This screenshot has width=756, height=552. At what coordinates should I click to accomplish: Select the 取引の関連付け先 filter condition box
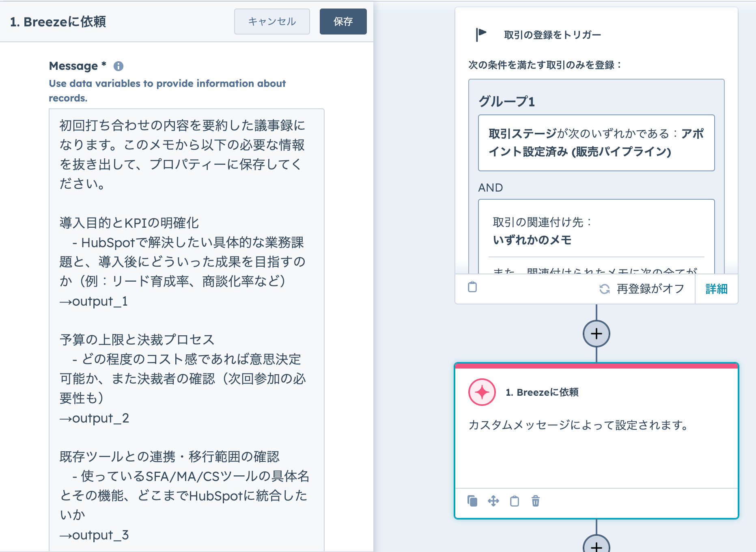tap(597, 236)
